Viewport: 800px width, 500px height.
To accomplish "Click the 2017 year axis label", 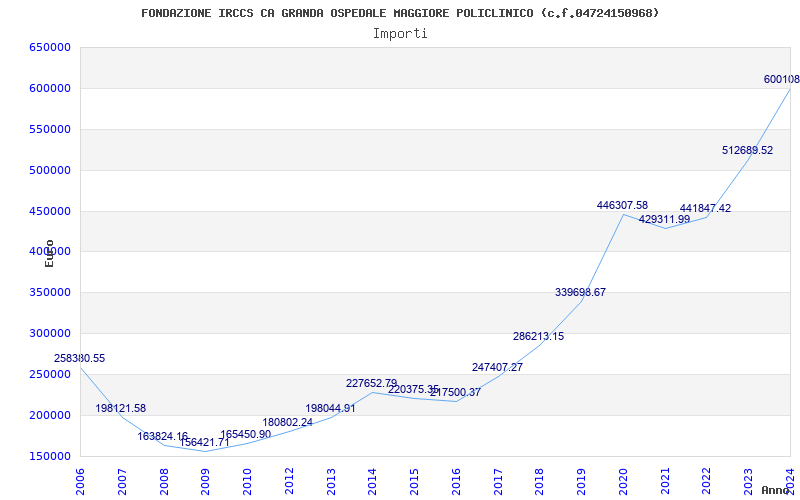I will (498, 481).
